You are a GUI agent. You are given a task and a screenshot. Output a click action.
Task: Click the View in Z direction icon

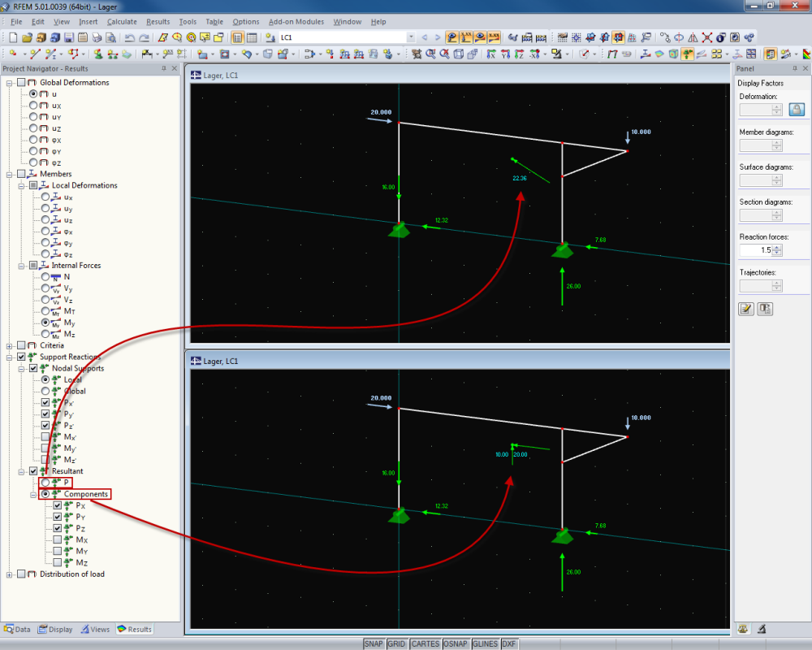coord(520,54)
